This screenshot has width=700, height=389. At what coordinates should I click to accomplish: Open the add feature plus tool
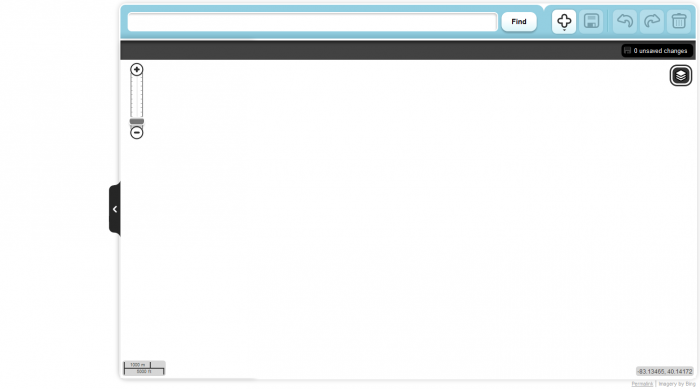[x=564, y=21]
